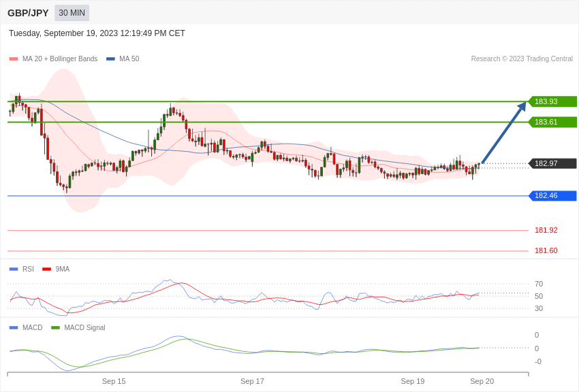The width and height of the screenshot is (579, 392).
Task: Click the MACD legend swatch
Action: (x=14, y=327)
